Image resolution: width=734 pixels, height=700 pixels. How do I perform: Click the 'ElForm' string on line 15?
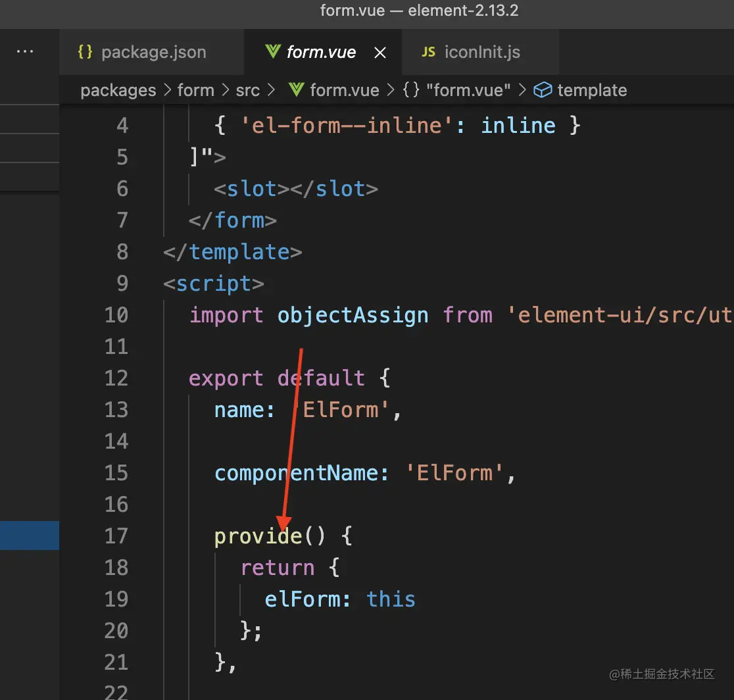click(x=454, y=473)
